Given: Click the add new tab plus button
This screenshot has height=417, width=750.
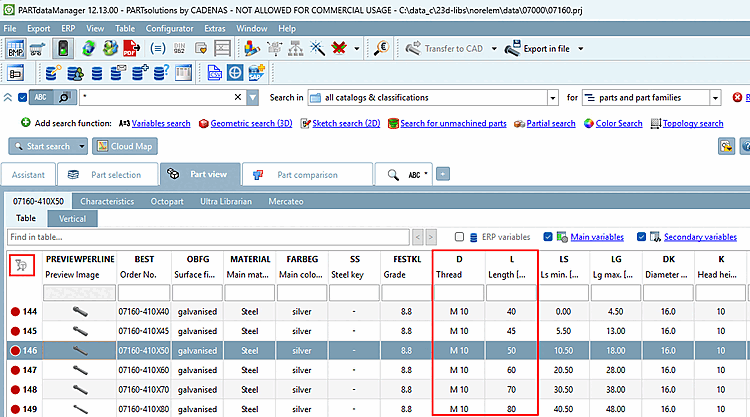Looking at the screenshot, I should pyautogui.click(x=443, y=174).
